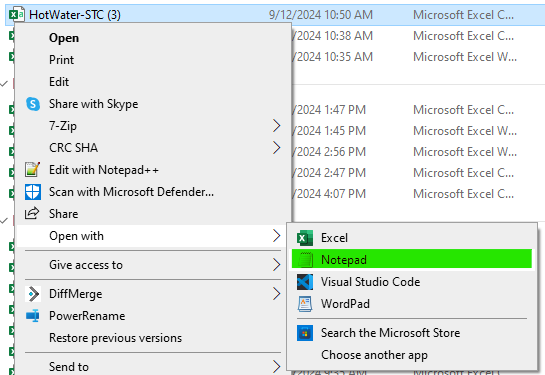Click the Microsoft Defender shield icon

point(33,192)
